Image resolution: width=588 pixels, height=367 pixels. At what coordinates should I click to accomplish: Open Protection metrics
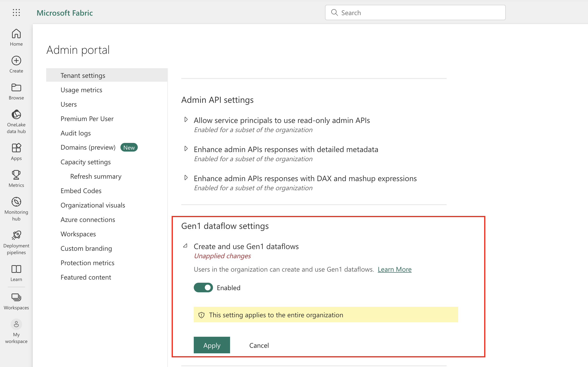(88, 263)
